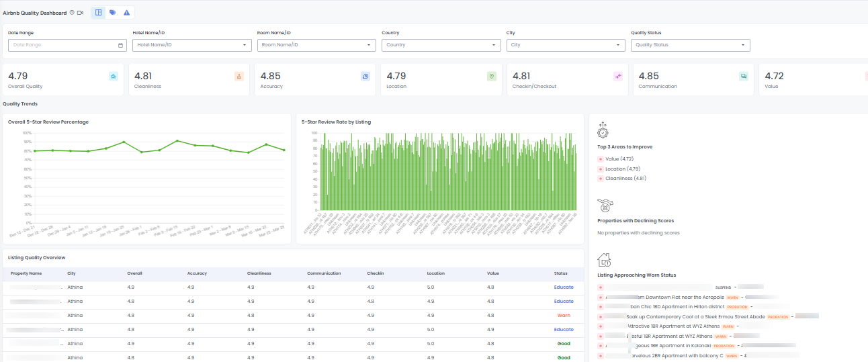This screenshot has width=868, height=362.
Task: Click the Location card map pin icon
Action: pos(491,77)
